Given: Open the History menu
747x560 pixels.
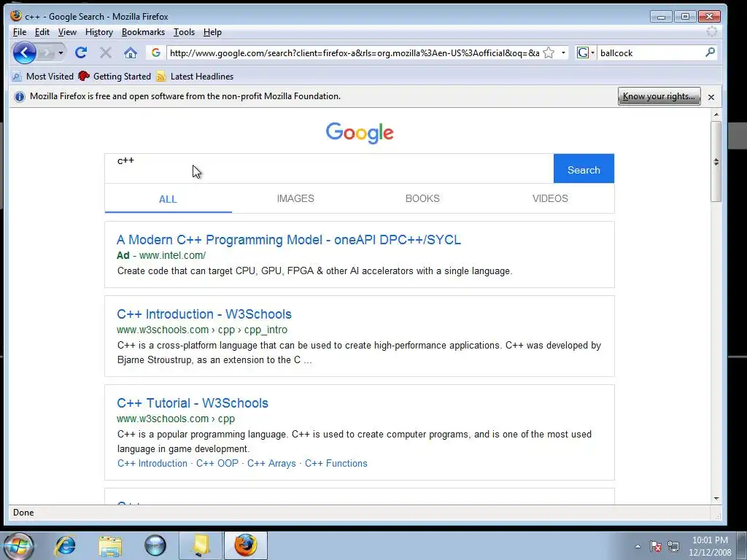Looking at the screenshot, I should point(99,32).
